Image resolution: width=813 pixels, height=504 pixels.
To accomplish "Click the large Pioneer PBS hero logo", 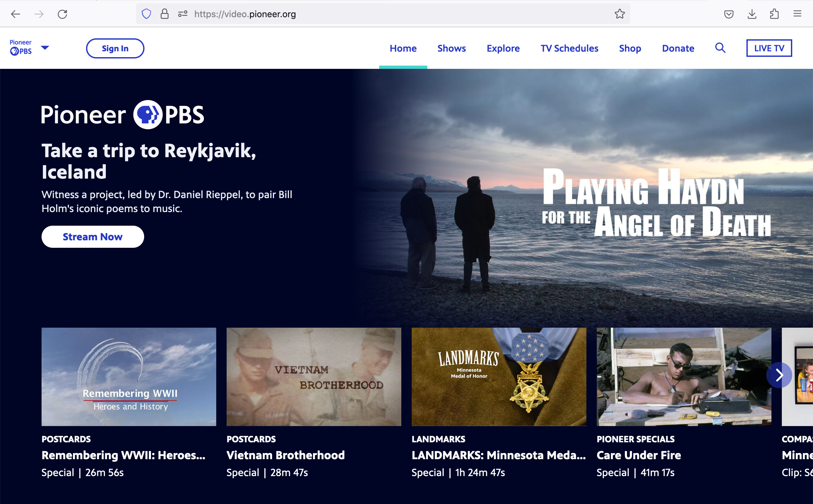I will click(x=123, y=114).
